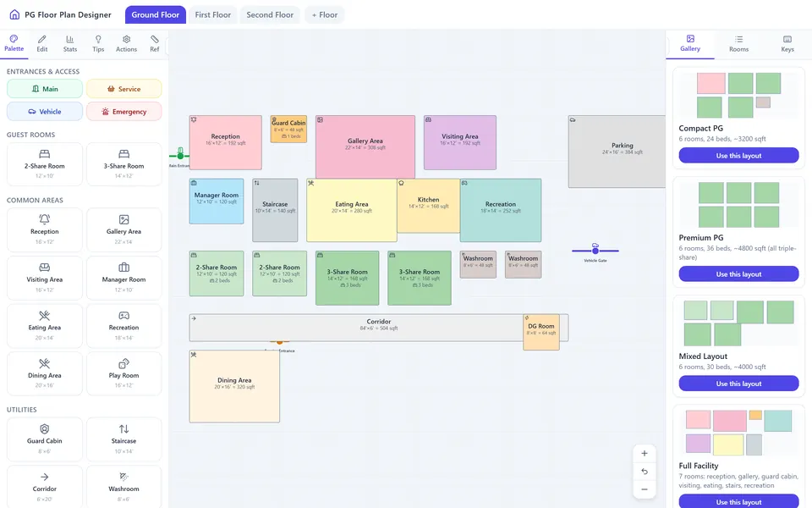Pick the 2-Share Room palette item

(x=45, y=164)
